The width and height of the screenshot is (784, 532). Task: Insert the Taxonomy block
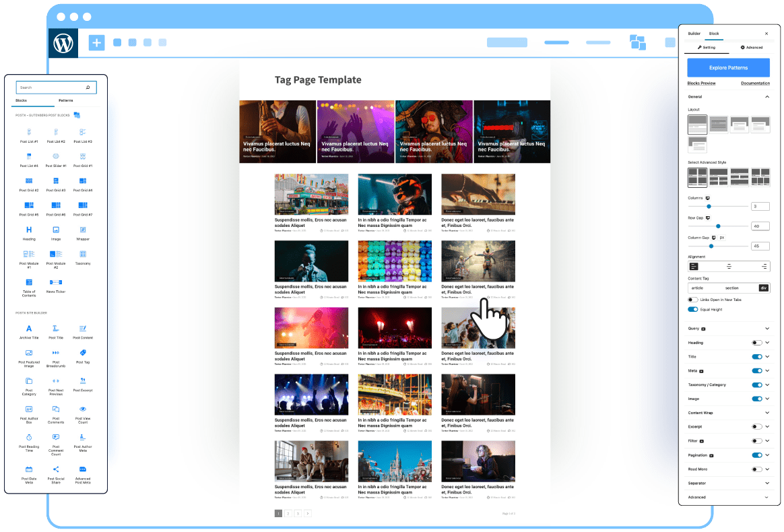(83, 258)
